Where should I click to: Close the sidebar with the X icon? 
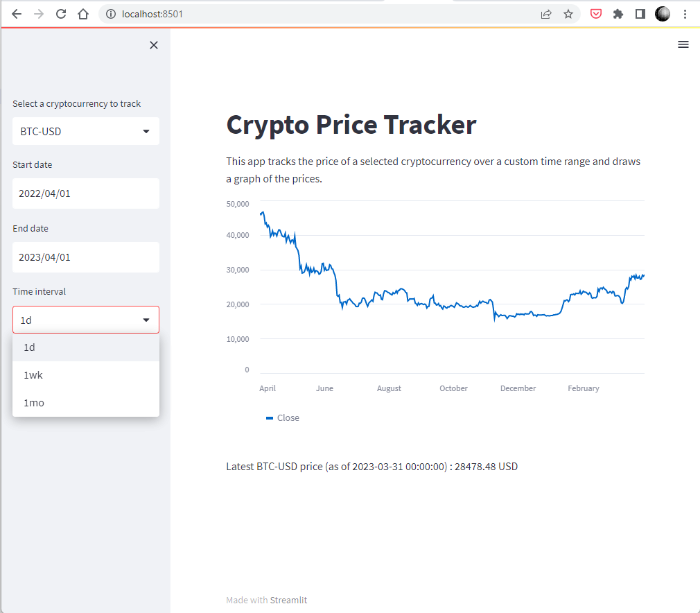154,44
